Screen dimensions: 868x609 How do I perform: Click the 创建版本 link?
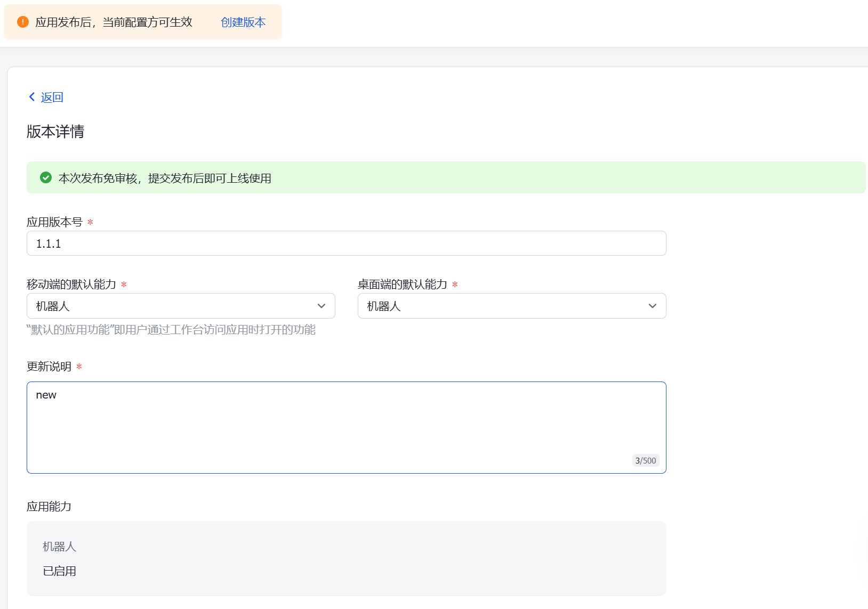tap(243, 22)
